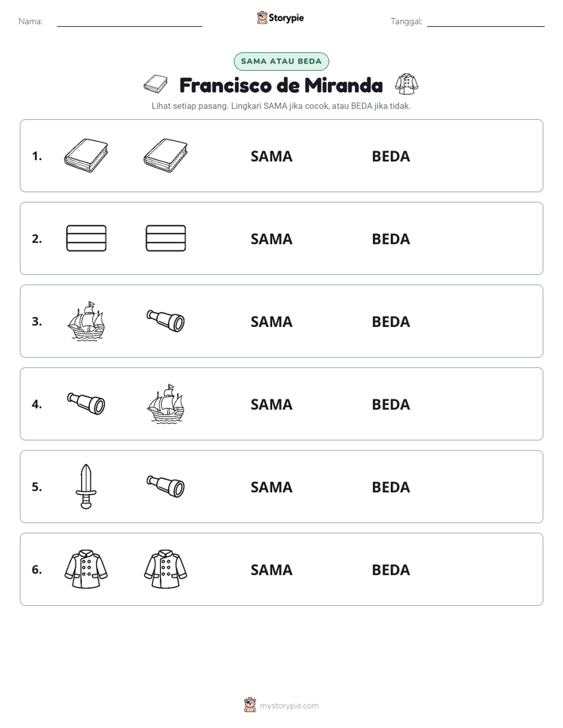Viewport: 563px width, 728px height.
Task: Choose BEDA for row 5
Action: [390, 487]
